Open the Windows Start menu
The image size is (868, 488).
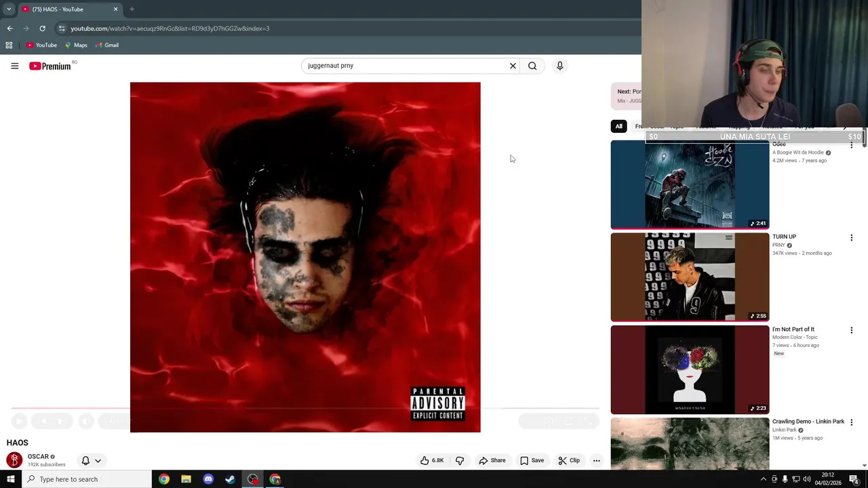(10, 479)
